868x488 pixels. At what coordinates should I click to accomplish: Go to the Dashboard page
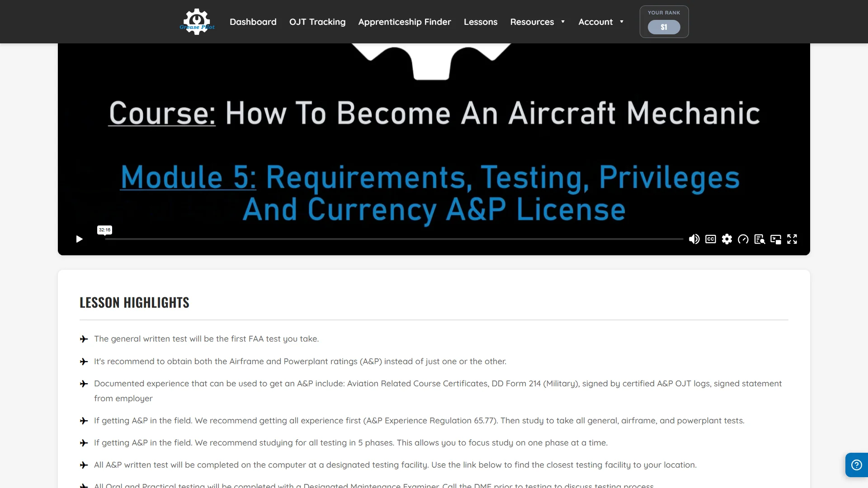253,22
